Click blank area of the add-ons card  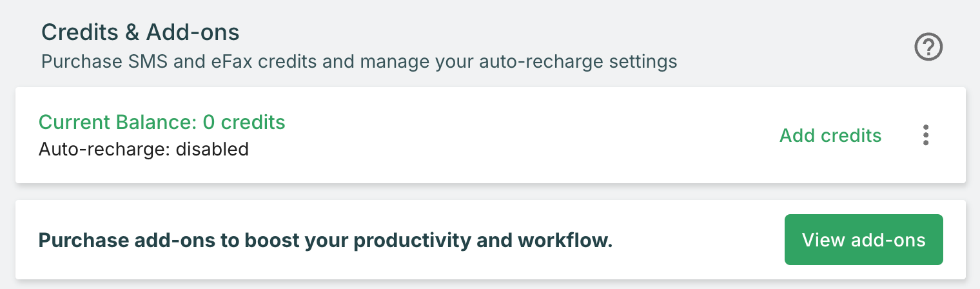pos(696,240)
